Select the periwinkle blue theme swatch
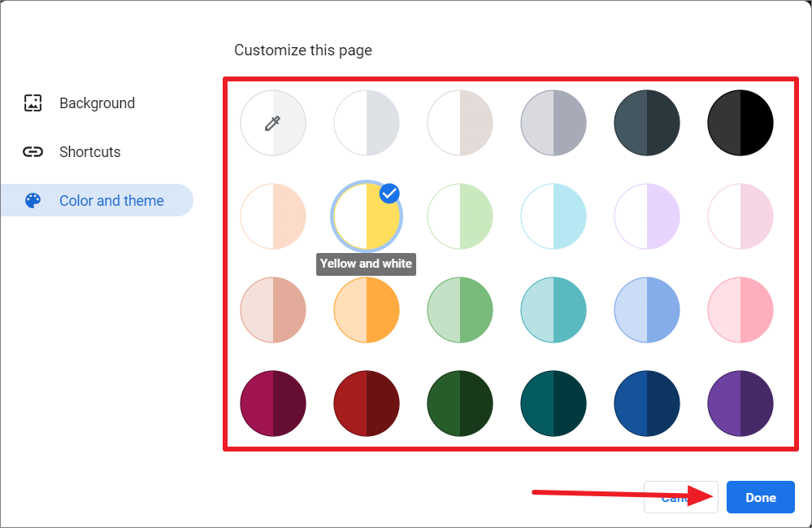Image resolution: width=812 pixels, height=528 pixels. [647, 310]
